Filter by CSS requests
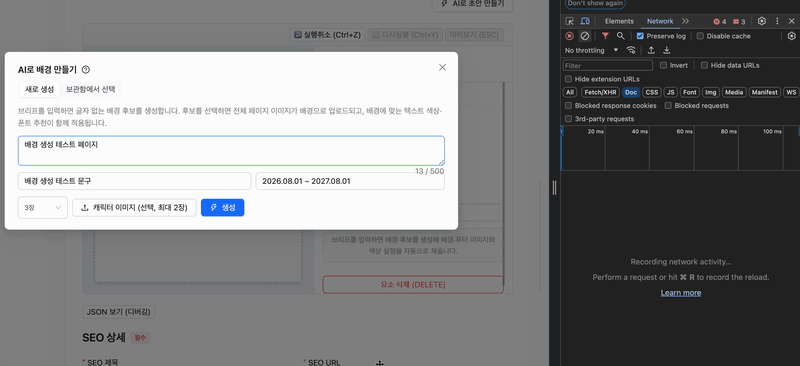 coord(652,92)
